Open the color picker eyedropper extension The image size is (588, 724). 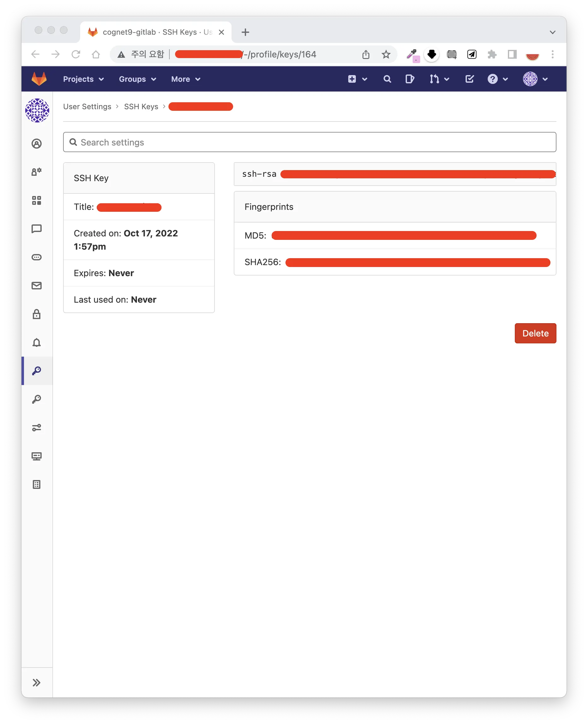(413, 55)
